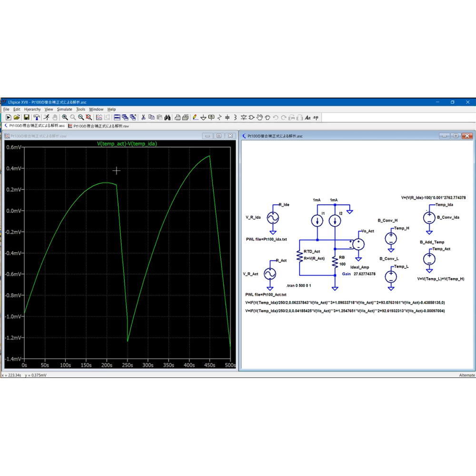Zoom out with the minus magnifier icon
Image resolution: width=476 pixels, height=476 pixels.
pos(81,117)
